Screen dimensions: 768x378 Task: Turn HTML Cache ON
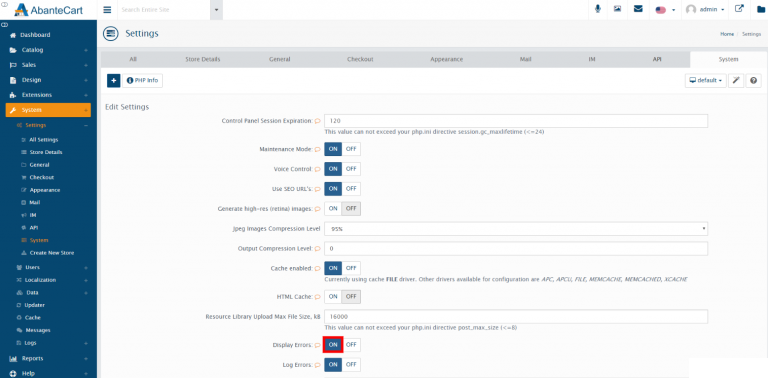[x=333, y=297]
